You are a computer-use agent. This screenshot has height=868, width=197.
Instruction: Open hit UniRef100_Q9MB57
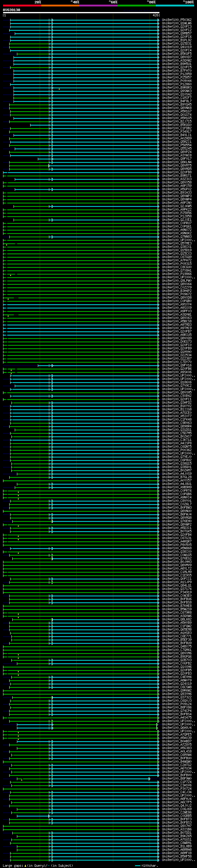click(177, 33)
